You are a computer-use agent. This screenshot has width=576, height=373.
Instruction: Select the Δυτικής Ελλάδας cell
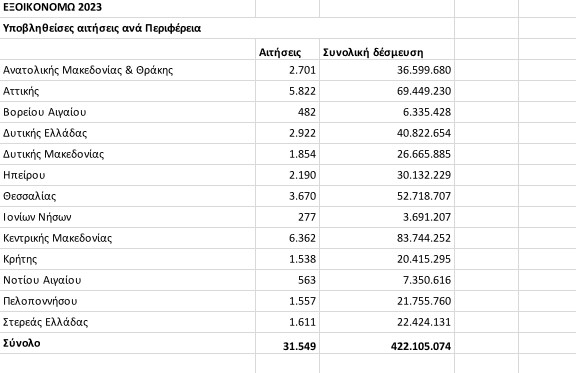click(127, 133)
